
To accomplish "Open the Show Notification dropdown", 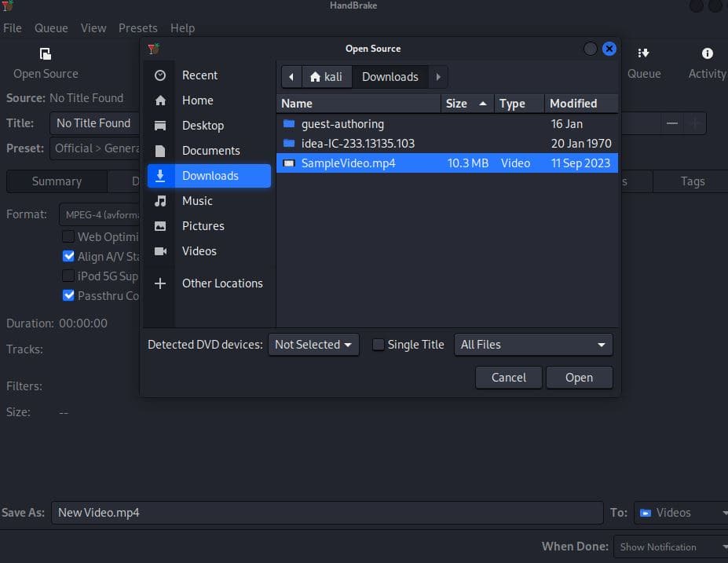I will coord(670,547).
